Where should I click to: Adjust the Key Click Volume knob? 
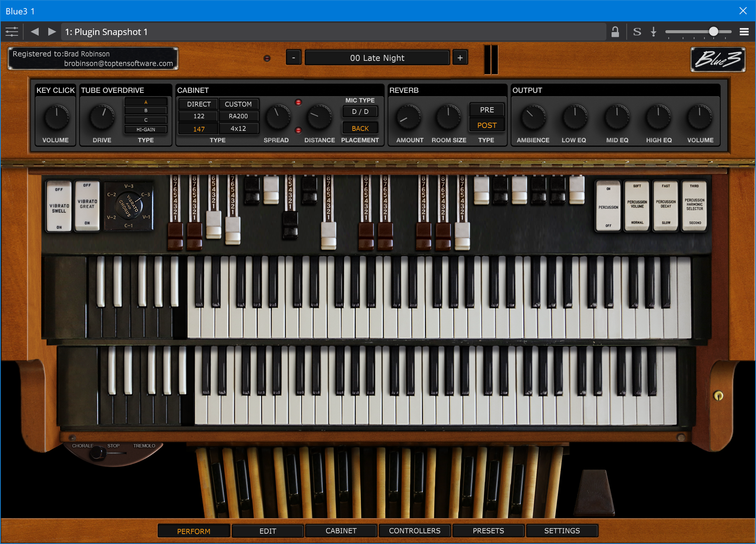(x=56, y=118)
